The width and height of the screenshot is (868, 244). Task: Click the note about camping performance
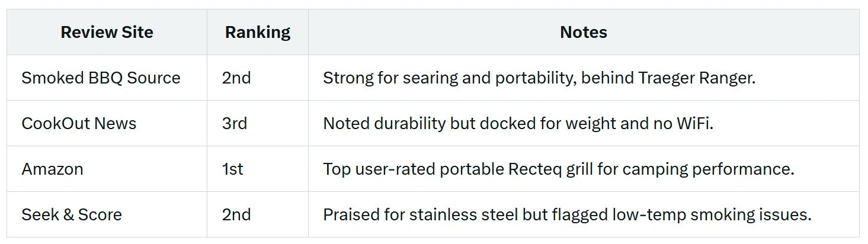(558, 169)
